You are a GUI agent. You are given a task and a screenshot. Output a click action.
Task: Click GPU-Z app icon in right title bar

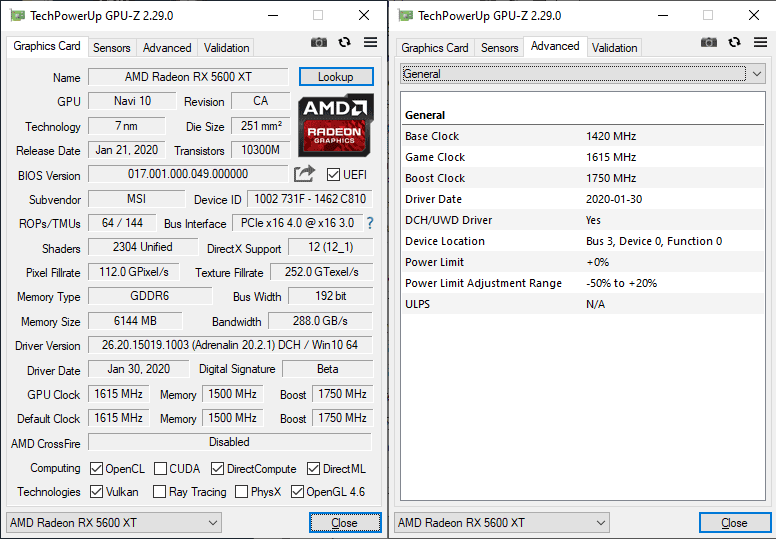pyautogui.click(x=406, y=16)
